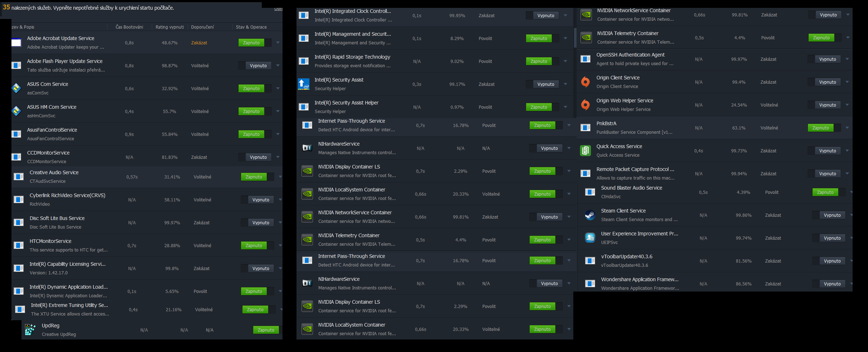Open the AsusFanControlService dropdown arrow

point(278,134)
